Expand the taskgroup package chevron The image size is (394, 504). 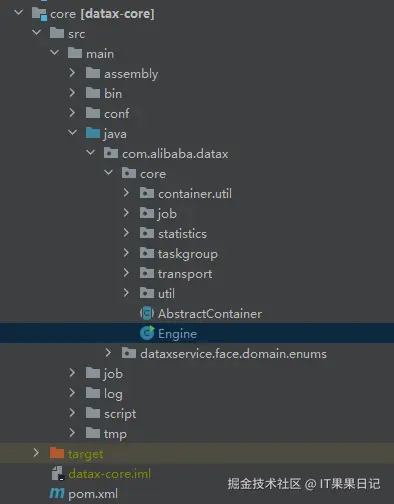(x=126, y=253)
